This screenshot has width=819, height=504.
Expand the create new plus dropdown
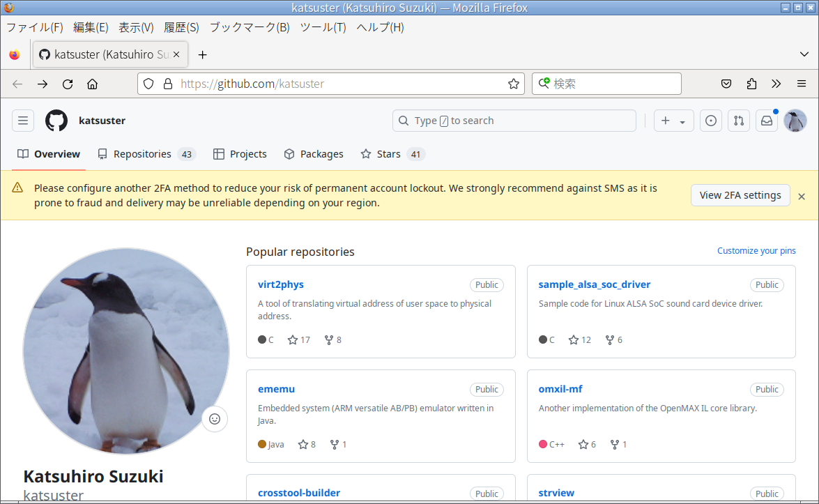(674, 121)
